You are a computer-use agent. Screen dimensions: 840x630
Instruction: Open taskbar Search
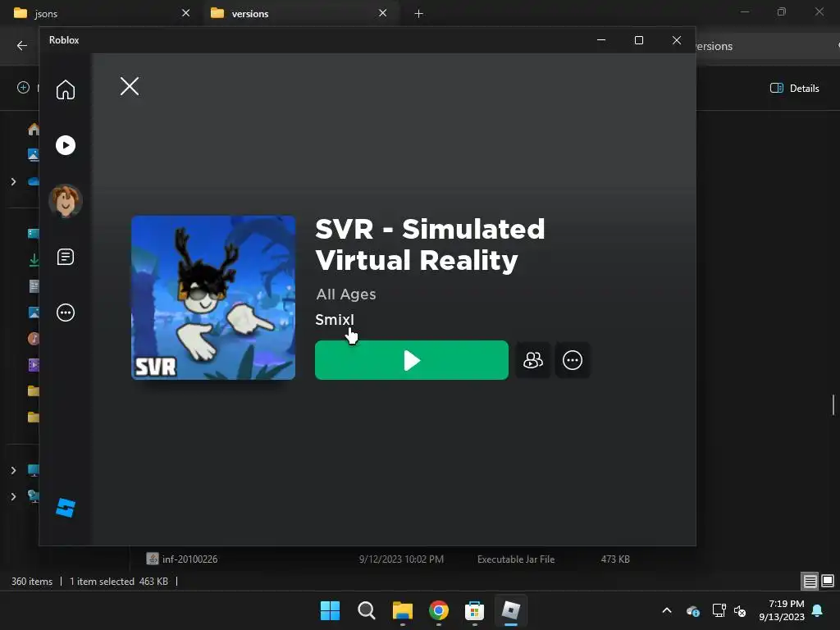pyautogui.click(x=367, y=610)
